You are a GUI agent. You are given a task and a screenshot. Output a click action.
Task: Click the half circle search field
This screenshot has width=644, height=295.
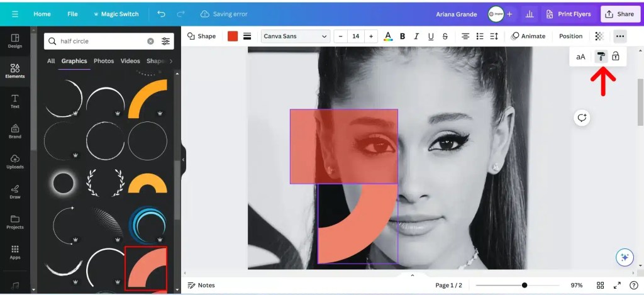(x=102, y=42)
